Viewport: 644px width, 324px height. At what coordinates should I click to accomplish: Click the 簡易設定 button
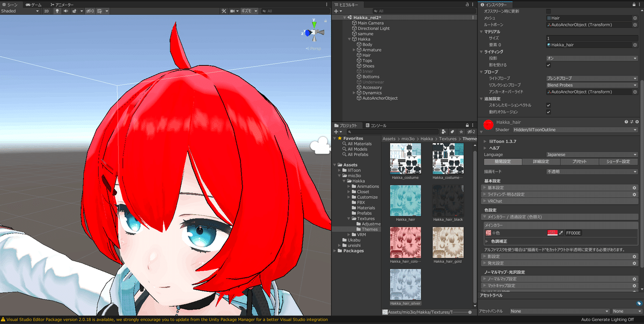(x=503, y=161)
